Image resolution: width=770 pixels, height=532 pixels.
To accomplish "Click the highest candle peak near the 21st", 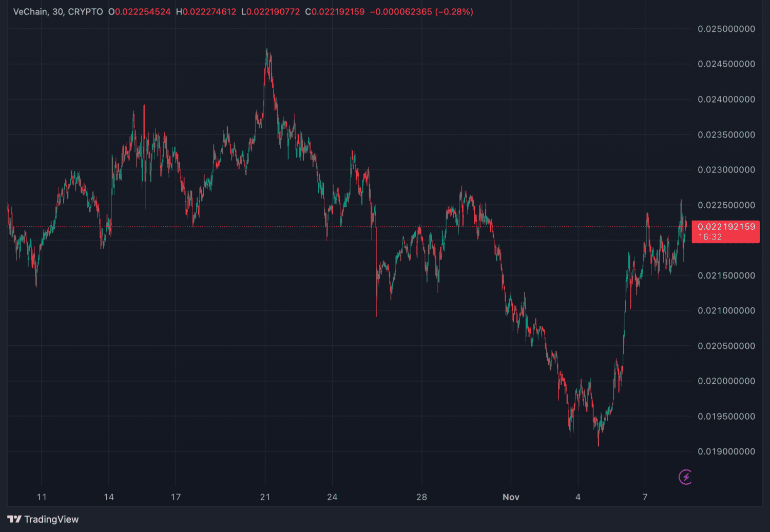I will click(x=266, y=50).
